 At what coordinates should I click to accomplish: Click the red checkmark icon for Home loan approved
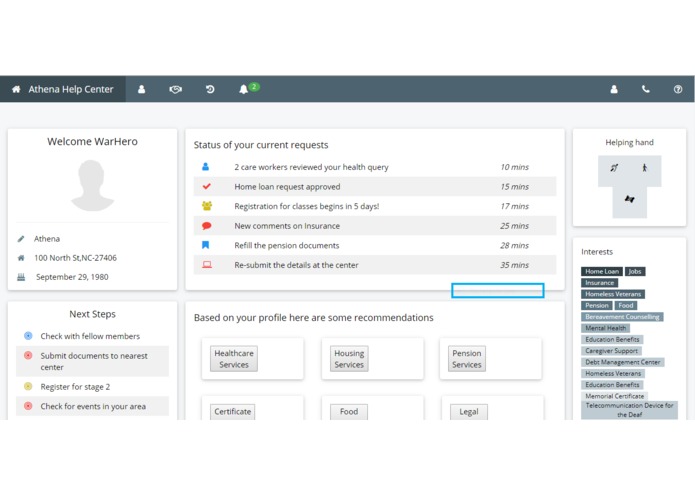[x=207, y=187]
